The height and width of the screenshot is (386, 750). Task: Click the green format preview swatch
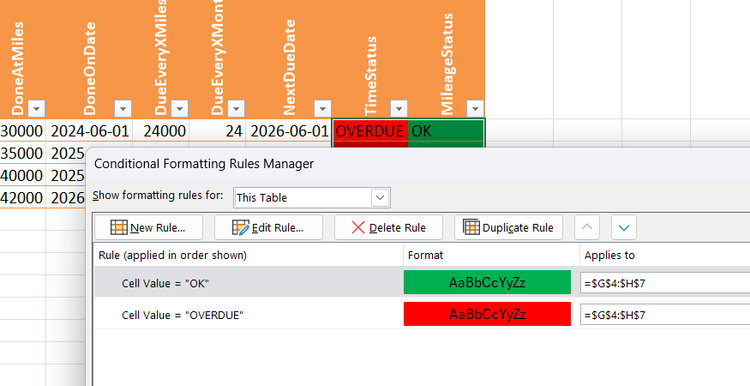[487, 282]
